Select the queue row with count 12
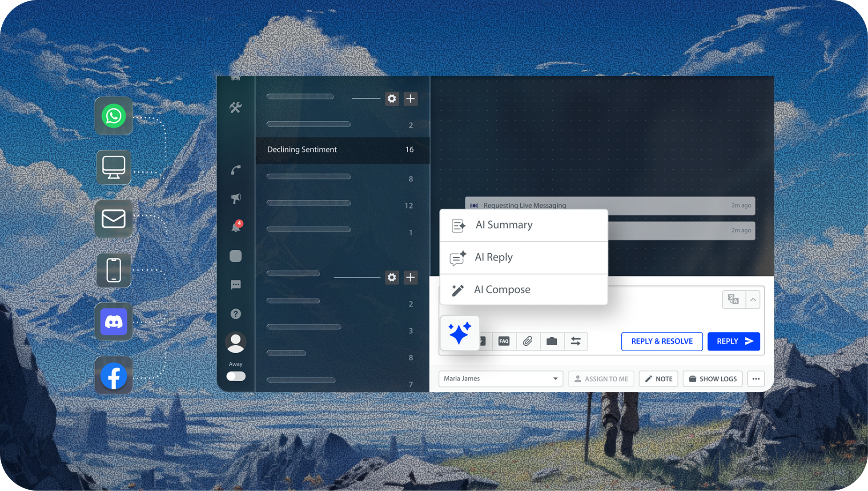Viewport: 868px width, 491px height. [342, 205]
